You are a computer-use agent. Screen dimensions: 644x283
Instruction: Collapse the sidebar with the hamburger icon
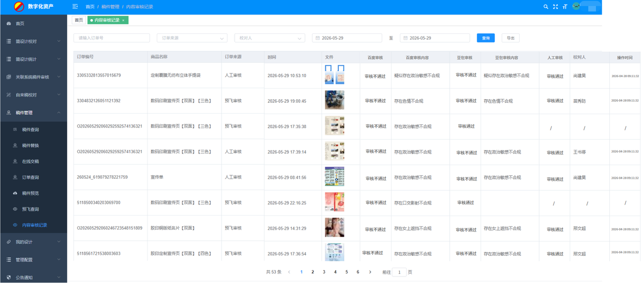(x=75, y=7)
